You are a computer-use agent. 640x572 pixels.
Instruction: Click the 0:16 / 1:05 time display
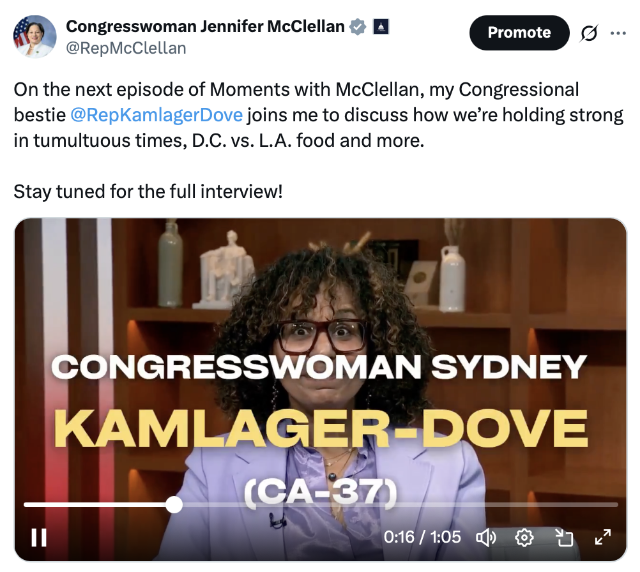422,537
